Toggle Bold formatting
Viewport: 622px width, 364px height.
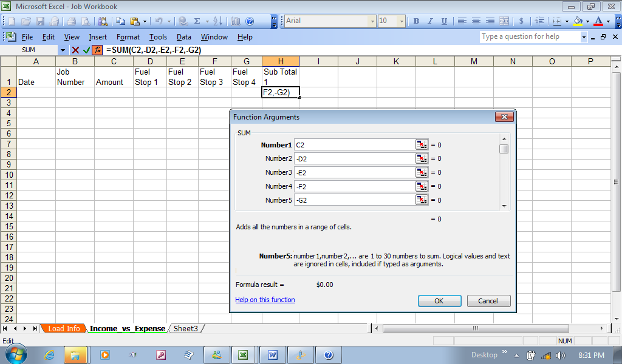coord(416,21)
